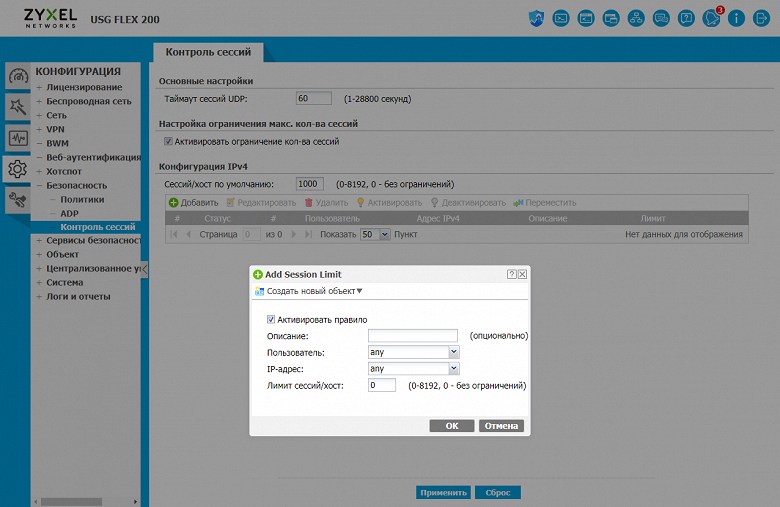The image size is (780, 507).
Task: Go to last page in table pager
Action: click(x=308, y=234)
